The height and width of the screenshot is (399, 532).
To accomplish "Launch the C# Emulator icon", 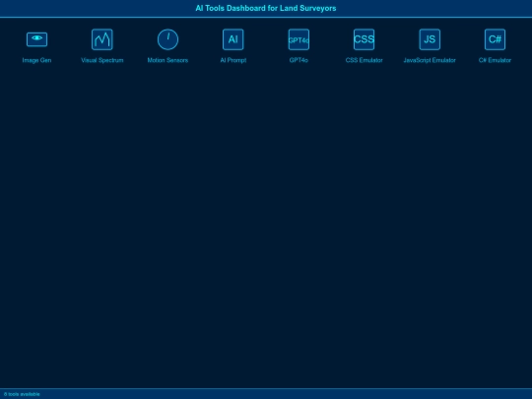I will click(495, 39).
